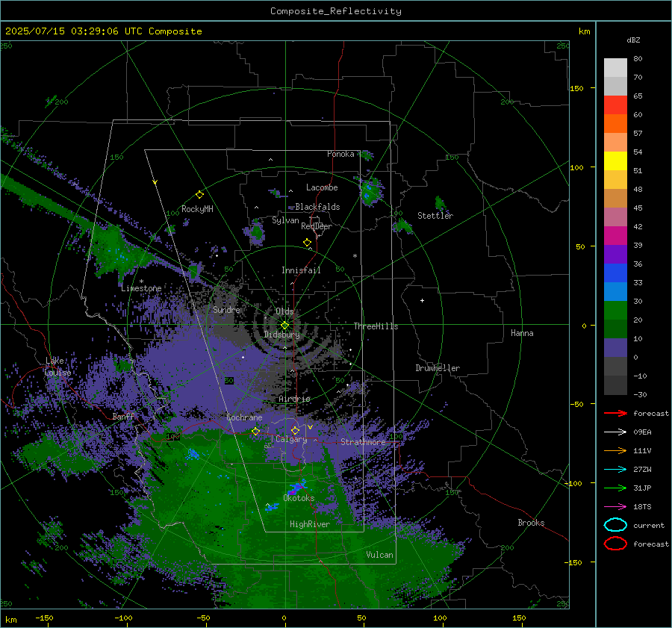Click the cyan current ellipse icon
The image size is (672, 628).
615,525
